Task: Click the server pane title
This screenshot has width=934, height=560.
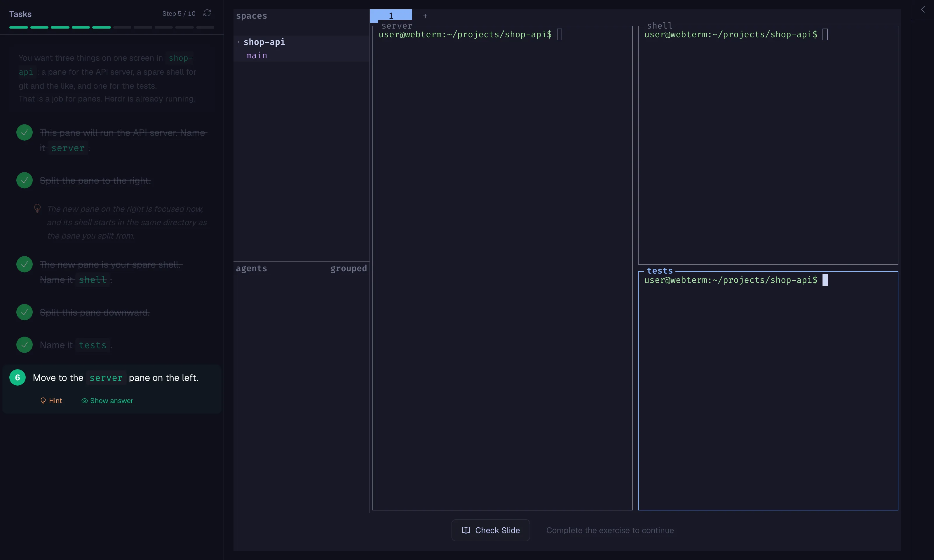Action: click(x=397, y=26)
